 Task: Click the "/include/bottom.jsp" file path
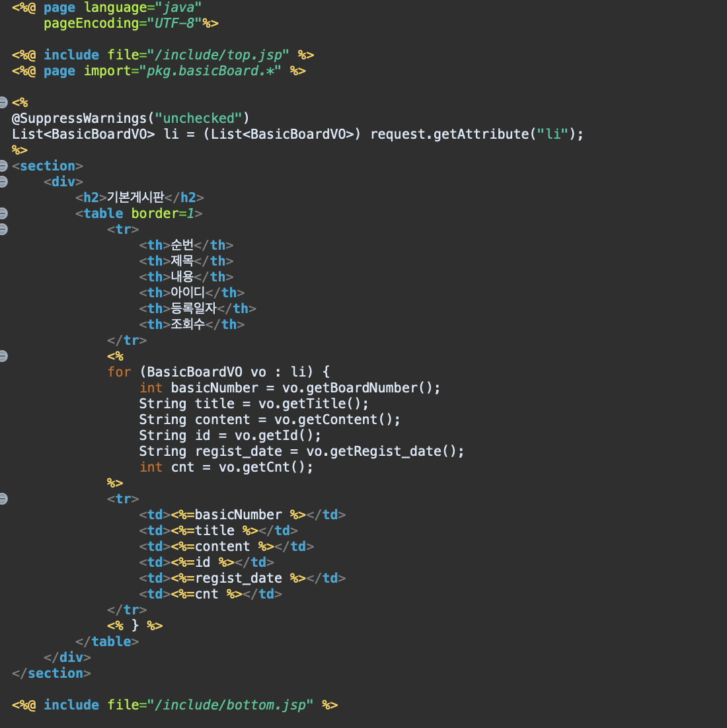[x=230, y=705]
